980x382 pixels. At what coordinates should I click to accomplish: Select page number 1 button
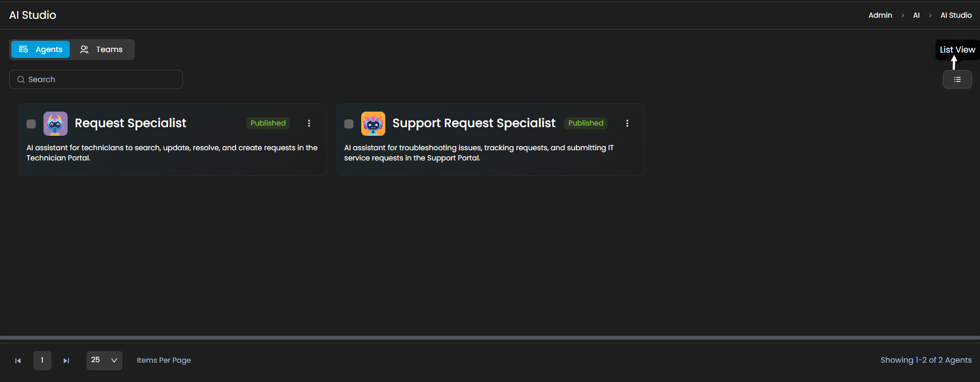pos(42,360)
